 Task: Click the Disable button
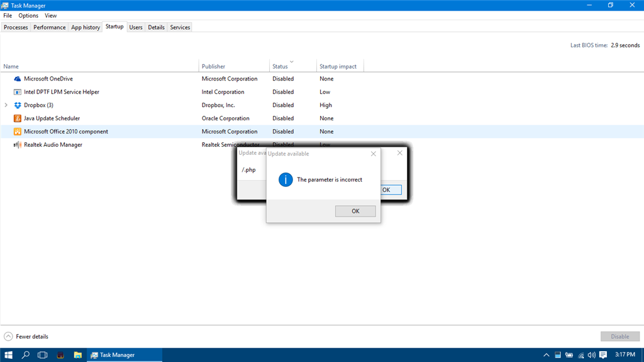pyautogui.click(x=619, y=336)
